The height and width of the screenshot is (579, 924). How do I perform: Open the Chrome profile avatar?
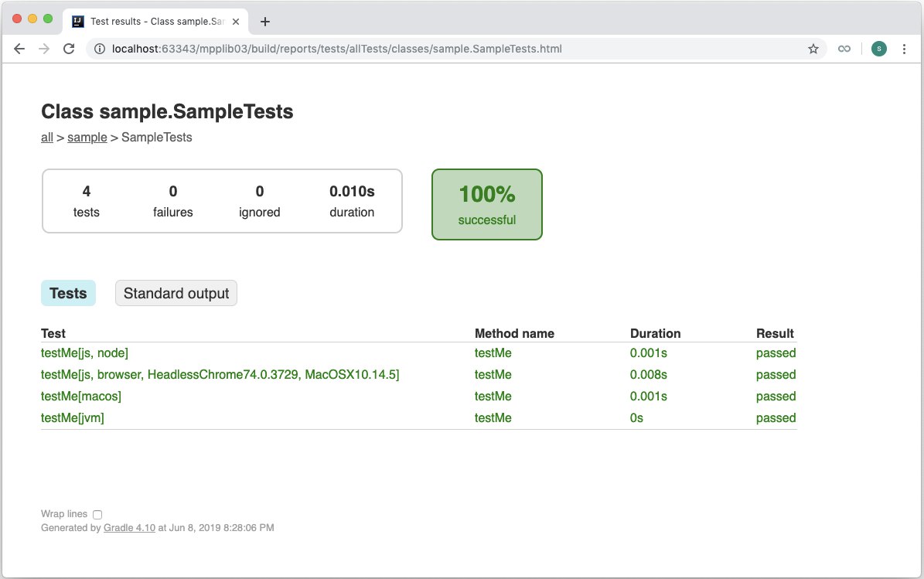[878, 49]
